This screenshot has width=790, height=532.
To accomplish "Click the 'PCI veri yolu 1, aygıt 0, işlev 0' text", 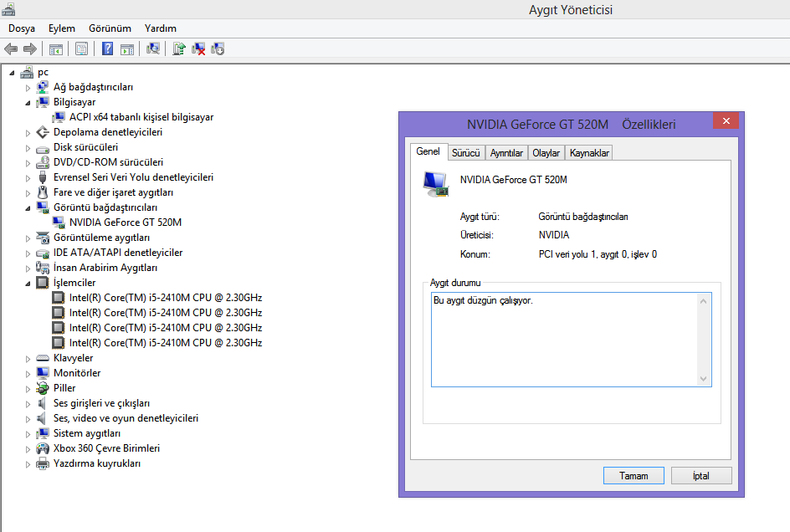I will pyautogui.click(x=598, y=254).
